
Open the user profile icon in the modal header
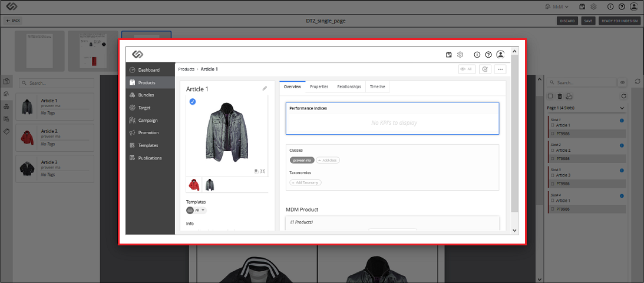click(x=500, y=54)
